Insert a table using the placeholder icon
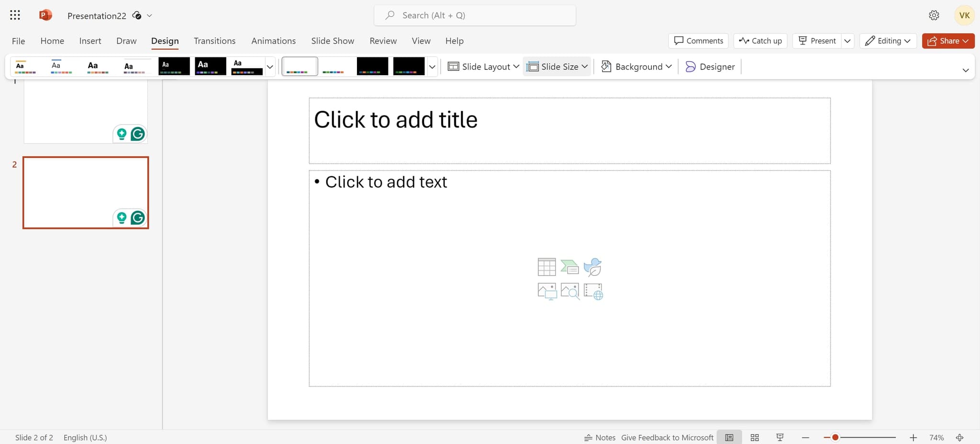The height and width of the screenshot is (444, 980). coord(546,267)
